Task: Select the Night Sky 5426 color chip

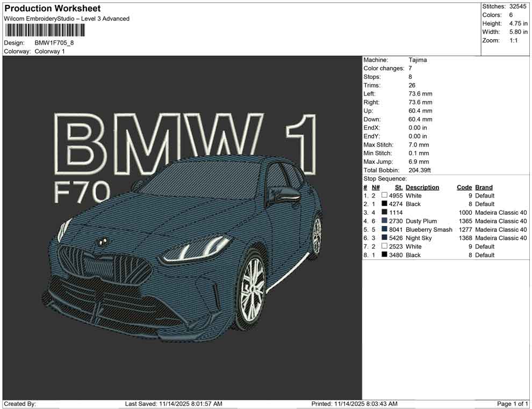Action: click(x=384, y=238)
